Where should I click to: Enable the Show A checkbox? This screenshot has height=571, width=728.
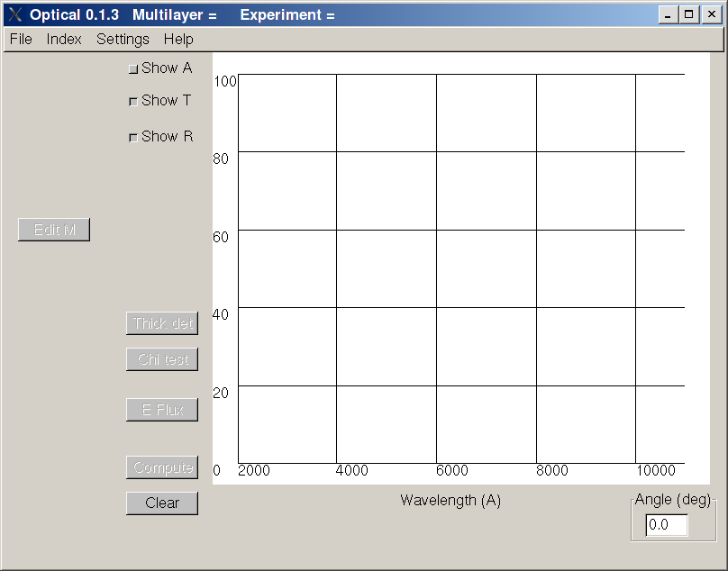(133, 69)
